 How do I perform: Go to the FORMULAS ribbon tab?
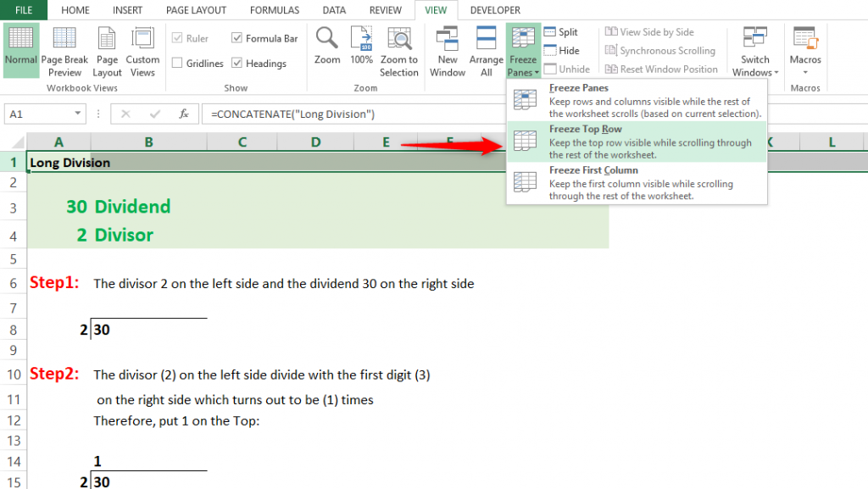(274, 10)
